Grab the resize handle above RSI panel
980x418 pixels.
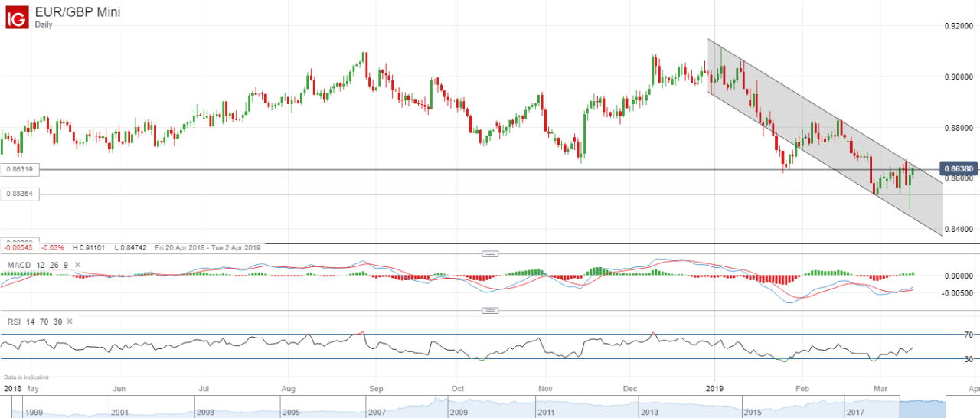click(x=490, y=310)
